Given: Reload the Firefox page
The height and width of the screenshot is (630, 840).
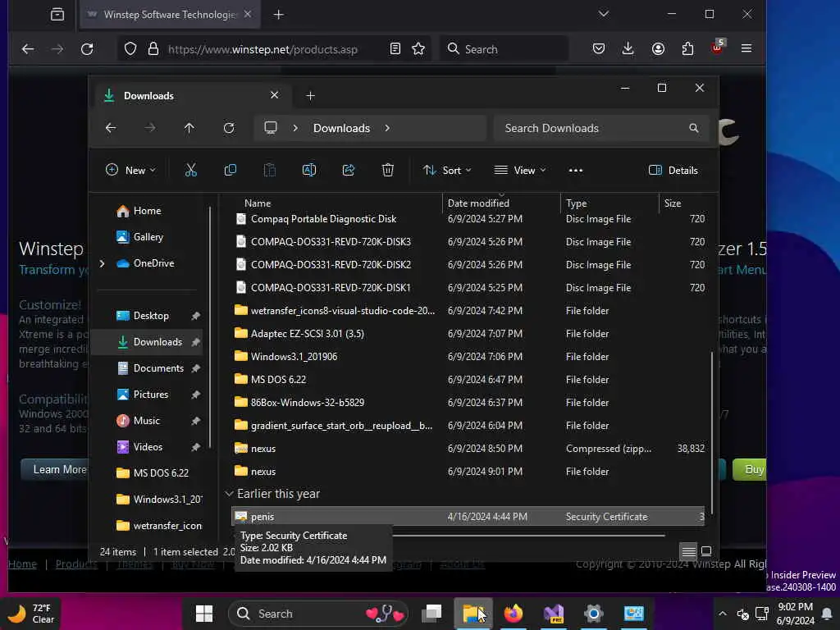Looking at the screenshot, I should [87, 49].
